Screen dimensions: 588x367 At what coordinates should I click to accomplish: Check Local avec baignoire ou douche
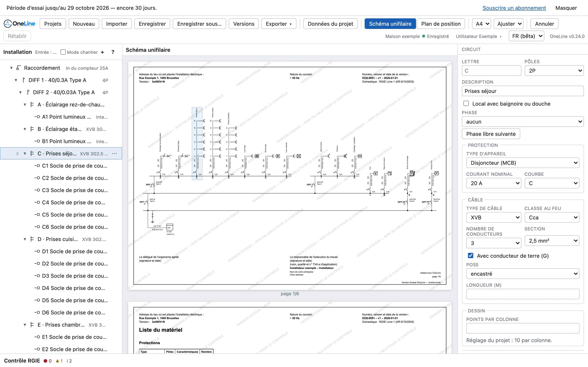tap(466, 104)
